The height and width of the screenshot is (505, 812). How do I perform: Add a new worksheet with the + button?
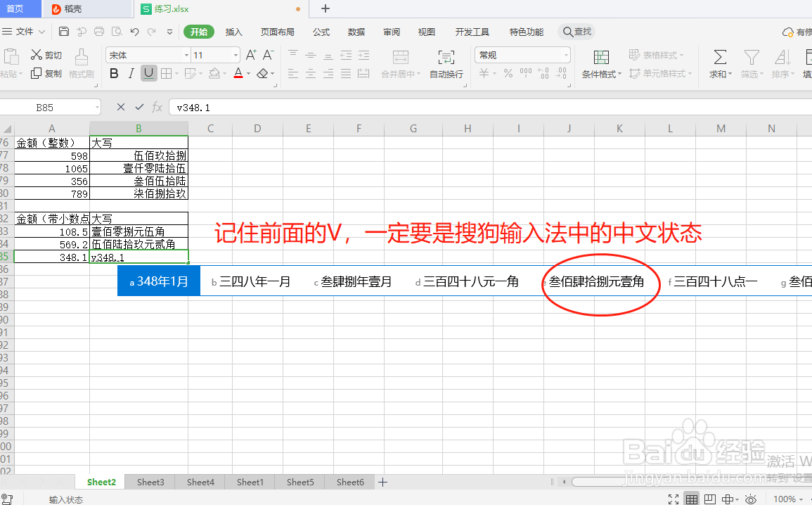pyautogui.click(x=382, y=482)
